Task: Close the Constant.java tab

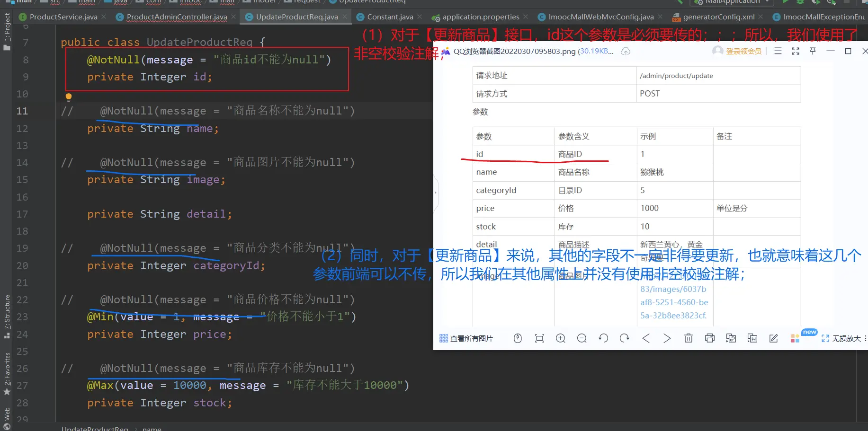Action: [420, 17]
